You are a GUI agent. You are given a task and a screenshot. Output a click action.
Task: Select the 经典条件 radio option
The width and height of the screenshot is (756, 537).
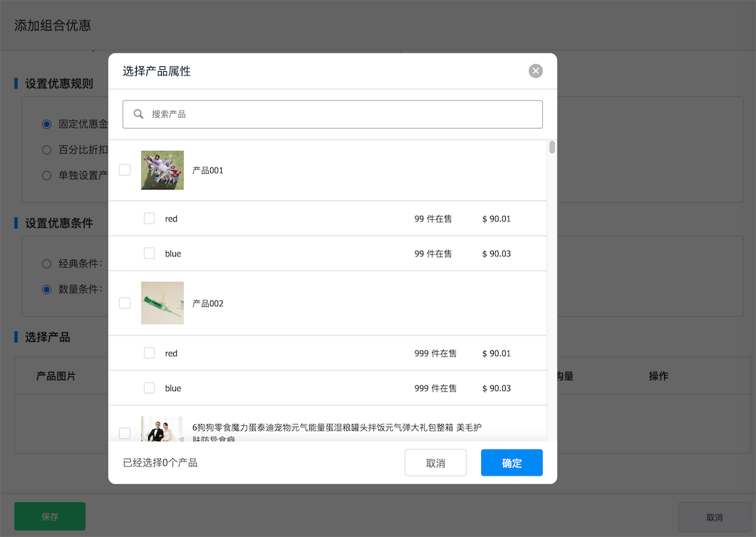pos(46,263)
